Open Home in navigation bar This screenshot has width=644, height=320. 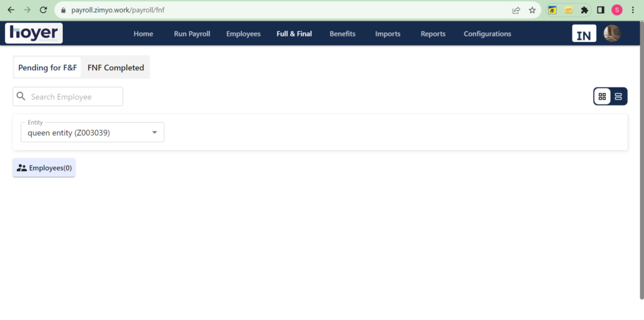(x=143, y=34)
